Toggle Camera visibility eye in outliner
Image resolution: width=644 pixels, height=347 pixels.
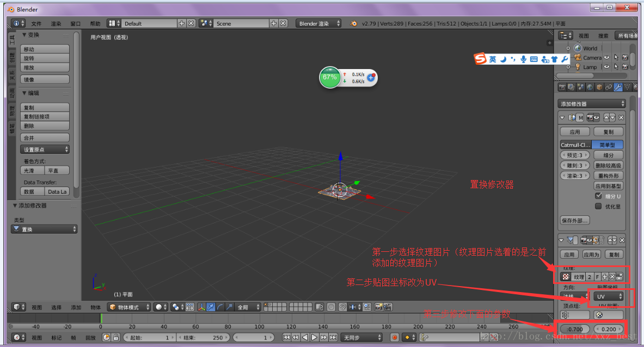606,58
